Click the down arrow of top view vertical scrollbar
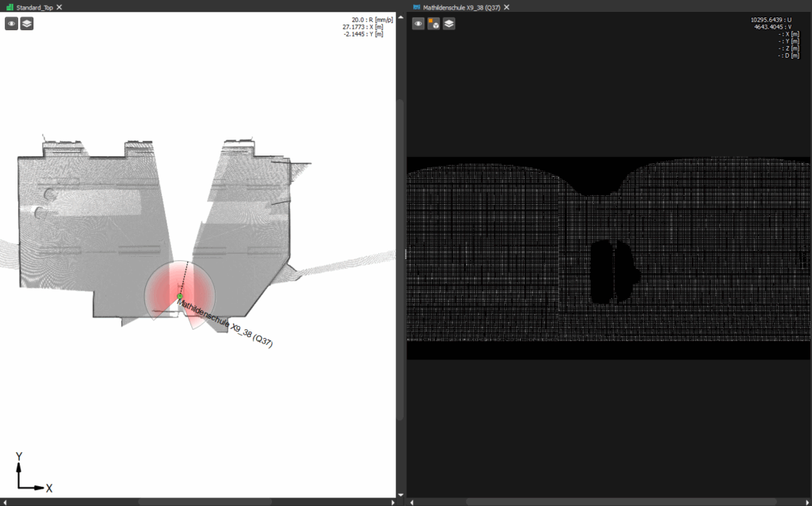Image resolution: width=812 pixels, height=506 pixels. click(400, 495)
